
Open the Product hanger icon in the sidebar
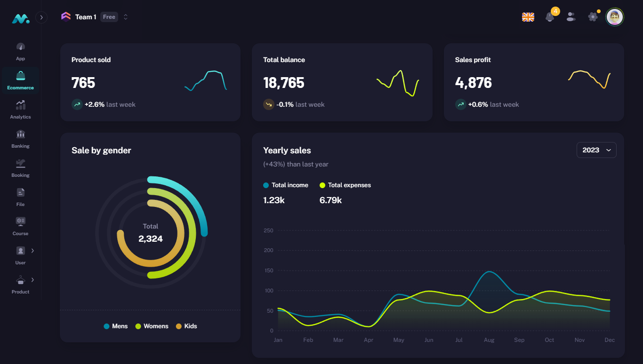21,280
